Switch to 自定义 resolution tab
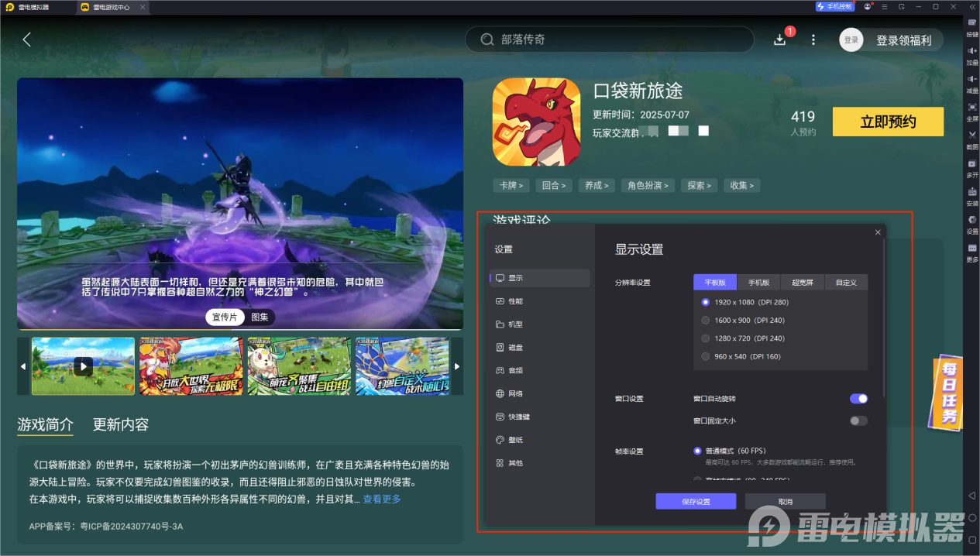Viewport: 980px width, 556px height. [x=846, y=283]
